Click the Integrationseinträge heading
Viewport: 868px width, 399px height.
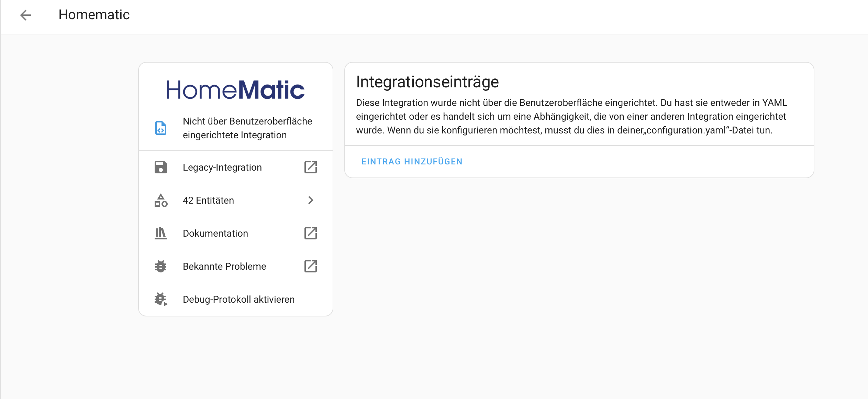[x=427, y=82]
